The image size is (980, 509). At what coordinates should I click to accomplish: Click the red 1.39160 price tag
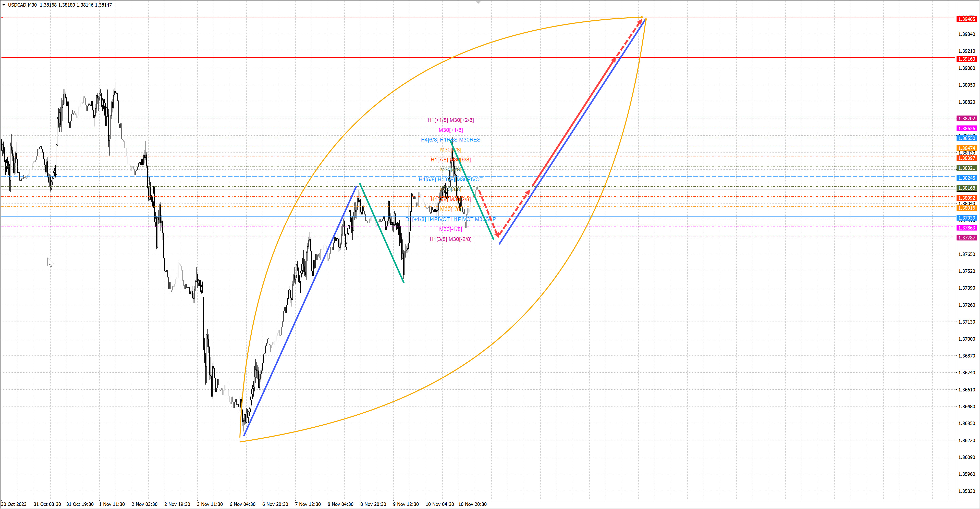pyautogui.click(x=966, y=59)
